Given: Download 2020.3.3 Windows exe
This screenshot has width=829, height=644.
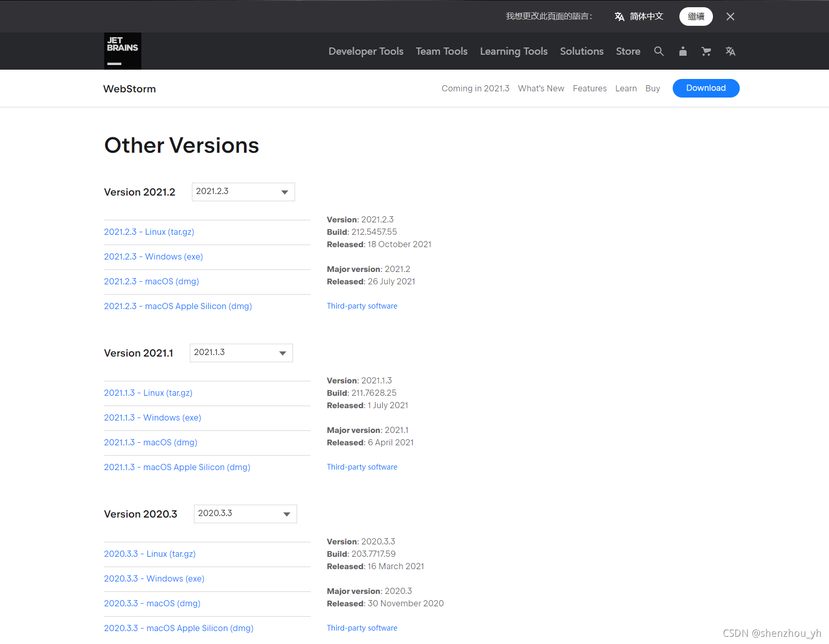Looking at the screenshot, I should pos(154,578).
